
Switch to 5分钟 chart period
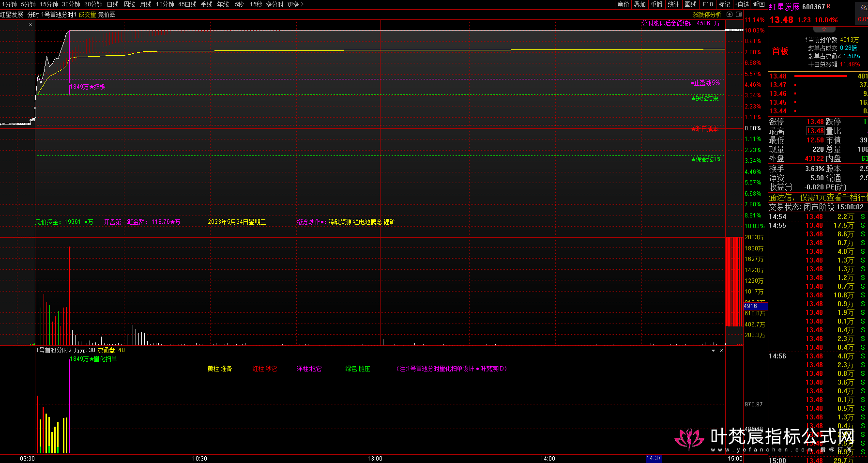click(x=29, y=4)
